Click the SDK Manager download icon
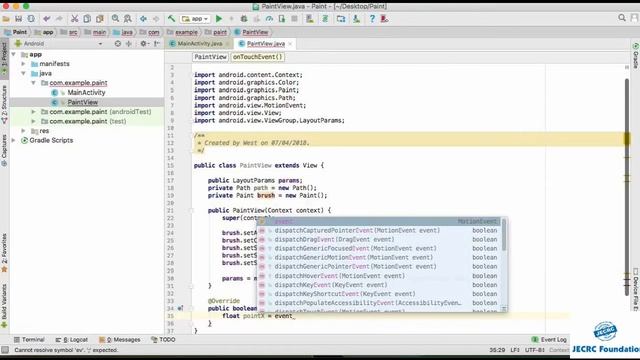Screen dimensions: 640x360 (x=356, y=19)
